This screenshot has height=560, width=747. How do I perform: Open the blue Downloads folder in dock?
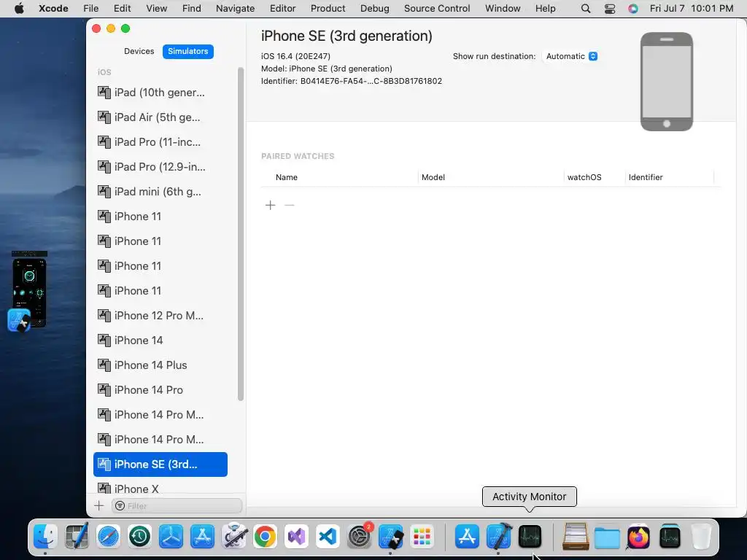(607, 537)
